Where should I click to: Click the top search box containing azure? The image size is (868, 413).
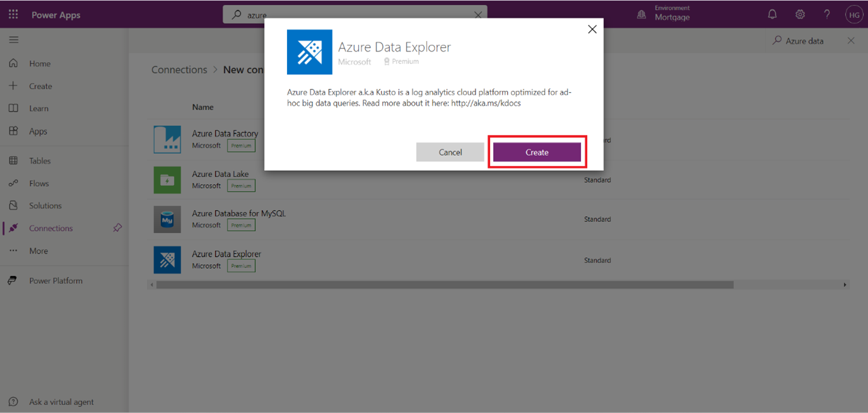pyautogui.click(x=353, y=15)
